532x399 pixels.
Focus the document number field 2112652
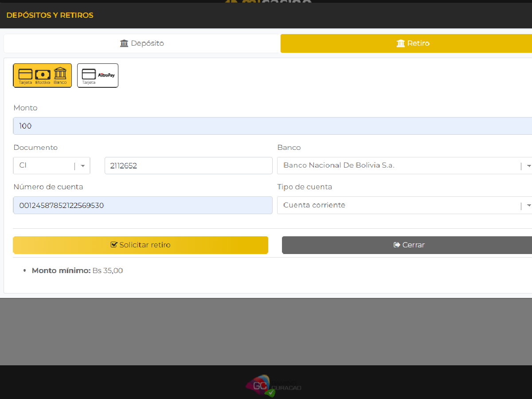tap(188, 166)
